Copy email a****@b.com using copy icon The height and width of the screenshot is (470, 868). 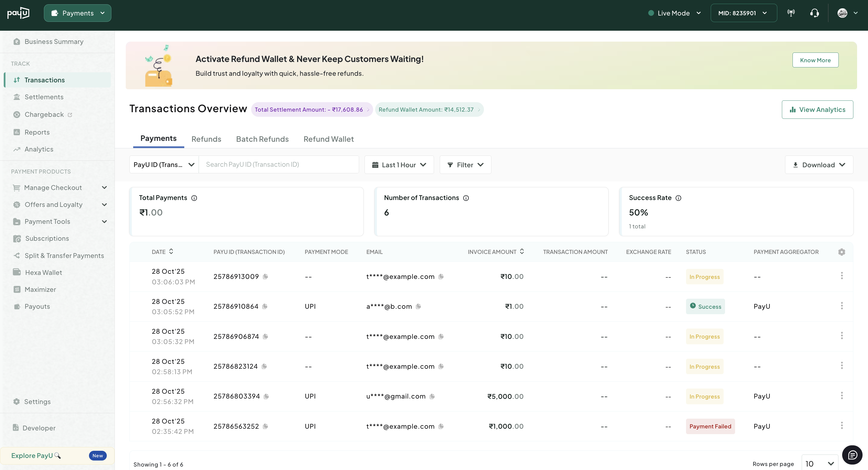tap(418, 306)
